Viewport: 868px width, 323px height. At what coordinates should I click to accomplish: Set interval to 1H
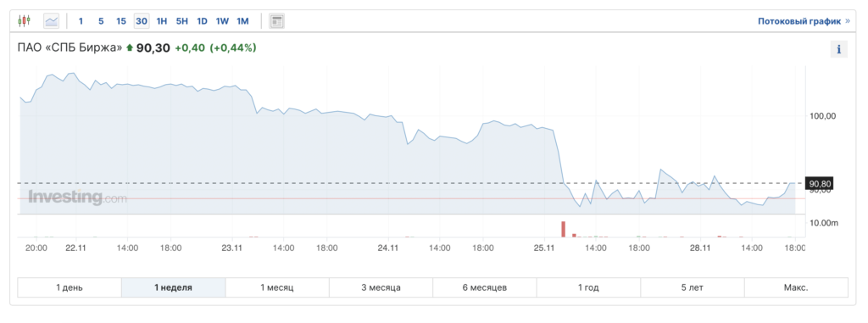click(162, 21)
